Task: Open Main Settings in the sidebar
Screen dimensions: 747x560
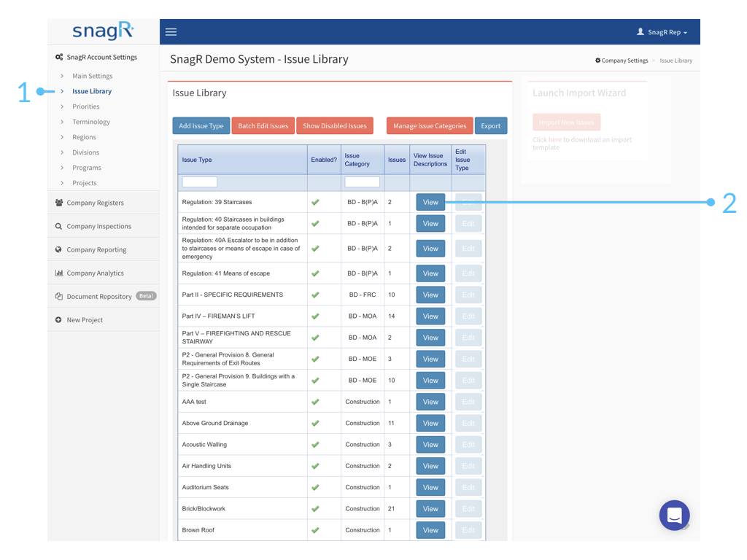Action: pyautogui.click(x=93, y=76)
